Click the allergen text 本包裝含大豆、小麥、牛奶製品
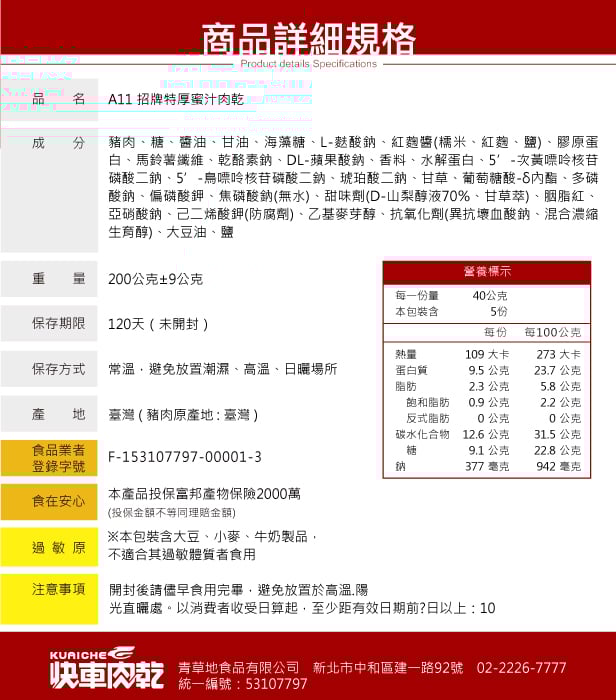The height and width of the screenshot is (700, 616). click(x=212, y=537)
